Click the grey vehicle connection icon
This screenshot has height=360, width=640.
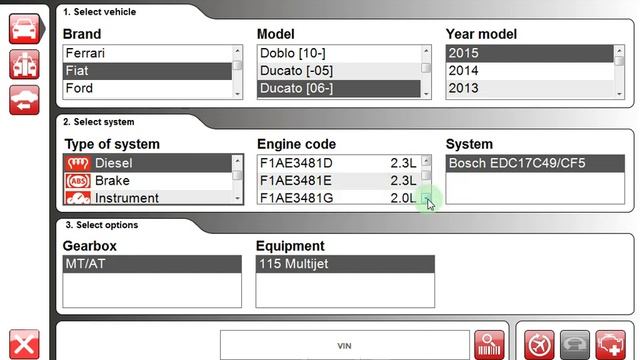(575, 345)
